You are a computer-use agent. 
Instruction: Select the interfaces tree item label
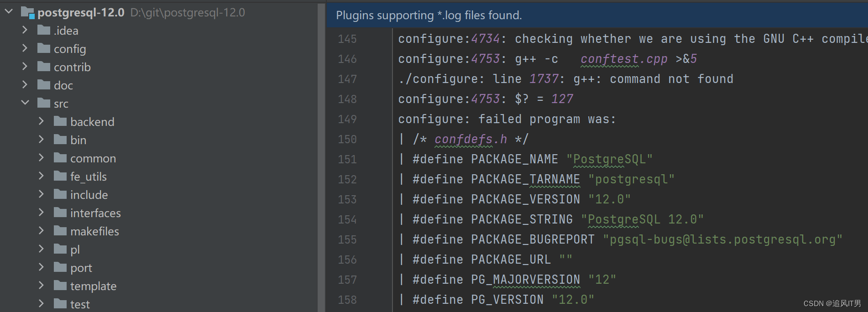95,213
